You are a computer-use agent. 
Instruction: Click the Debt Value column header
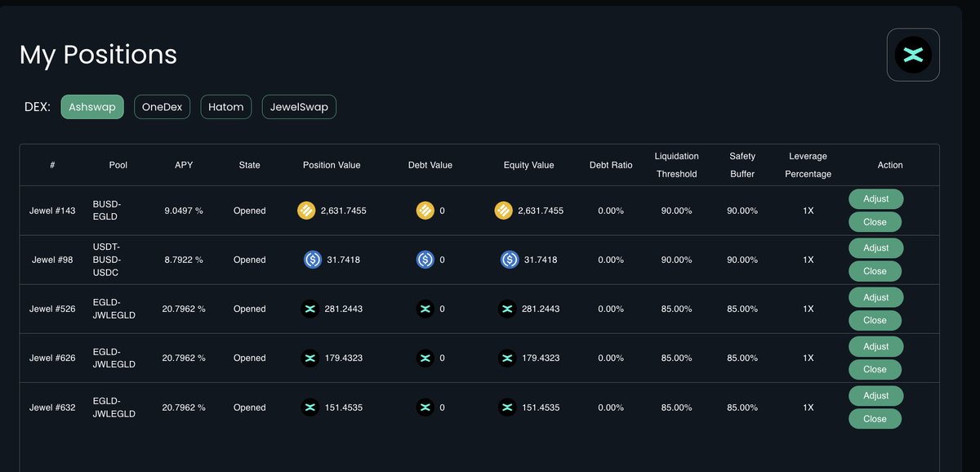tap(430, 165)
